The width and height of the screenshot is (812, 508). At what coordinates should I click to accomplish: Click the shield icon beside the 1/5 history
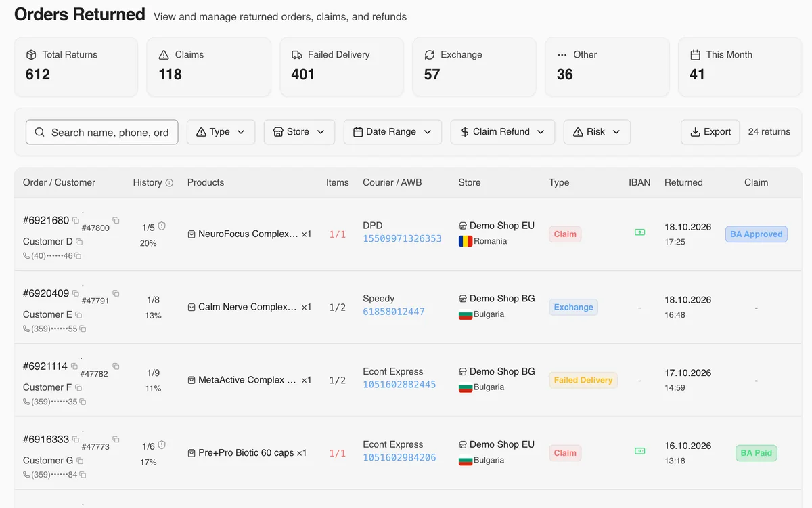(162, 227)
